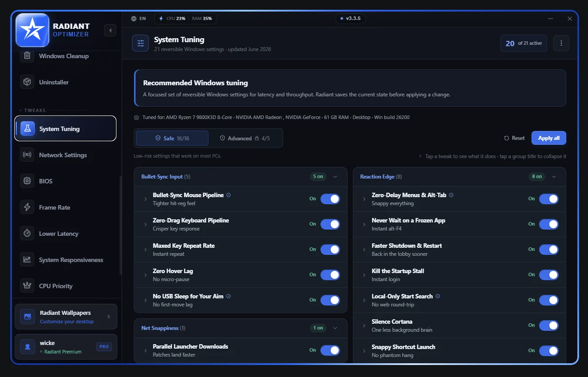Click the PRO badge next to wicke
The width and height of the screenshot is (588, 377).
(104, 347)
